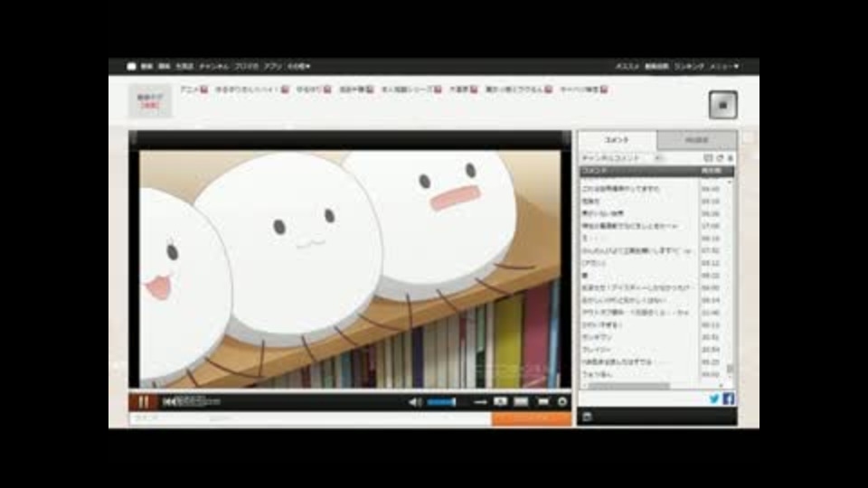Viewport: 868px width, 488px height.
Task: Toggle the comment display icon in player bar
Action: point(500,401)
